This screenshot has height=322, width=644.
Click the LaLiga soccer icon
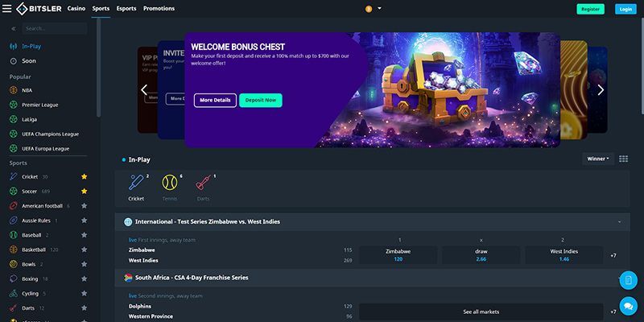[14, 119]
